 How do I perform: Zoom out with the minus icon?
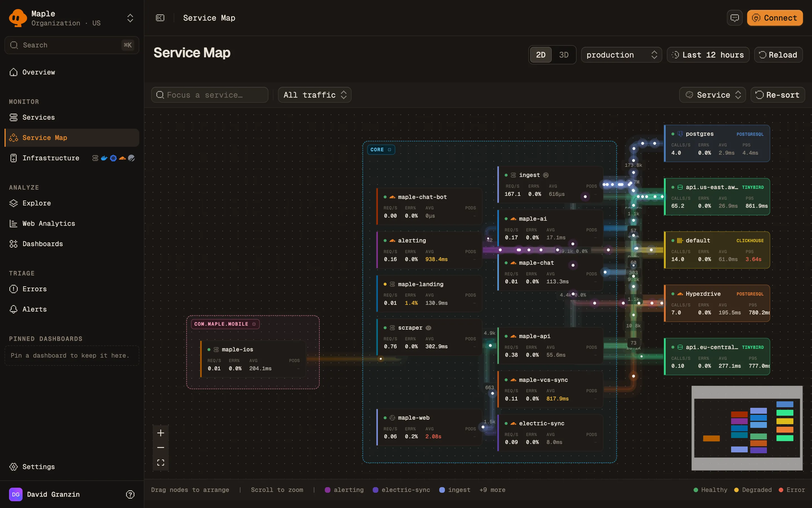(x=161, y=448)
